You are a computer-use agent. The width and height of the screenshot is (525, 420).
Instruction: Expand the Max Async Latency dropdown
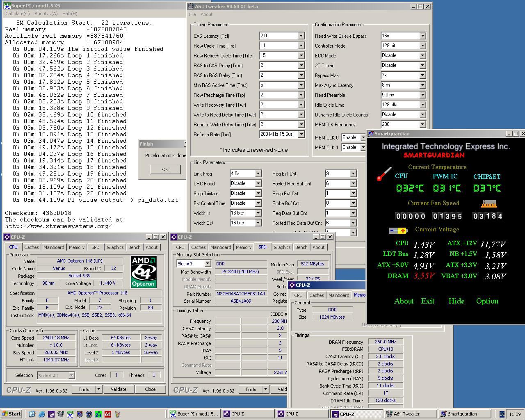click(422, 85)
